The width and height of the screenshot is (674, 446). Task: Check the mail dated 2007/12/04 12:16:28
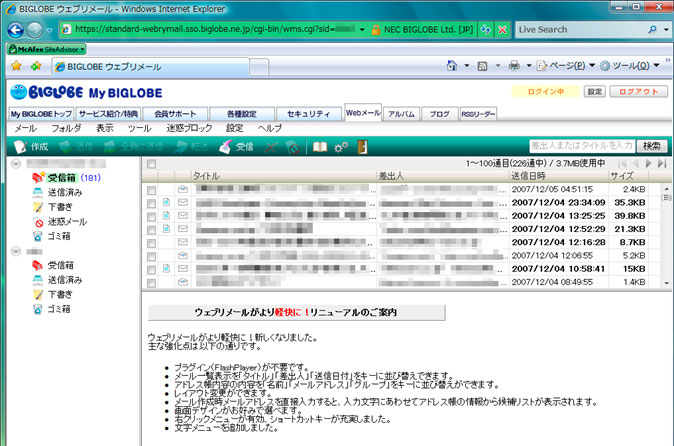coord(151,243)
